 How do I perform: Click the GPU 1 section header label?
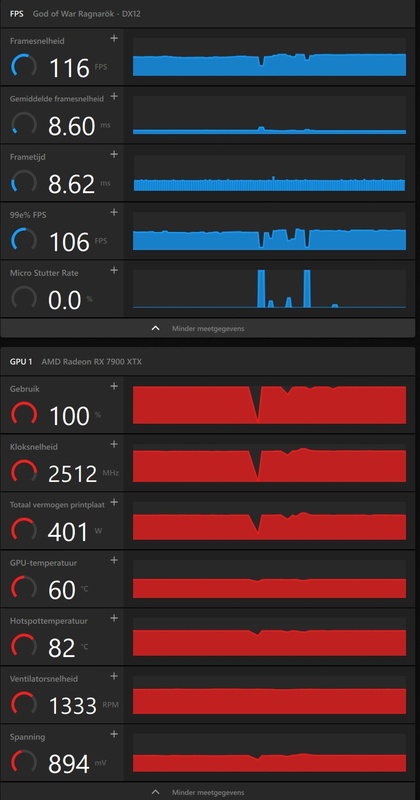tap(21, 362)
